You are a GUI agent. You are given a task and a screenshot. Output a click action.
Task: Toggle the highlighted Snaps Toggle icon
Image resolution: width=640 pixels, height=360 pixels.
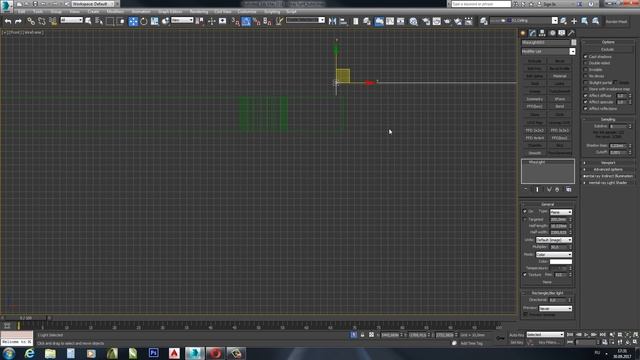click(246, 21)
